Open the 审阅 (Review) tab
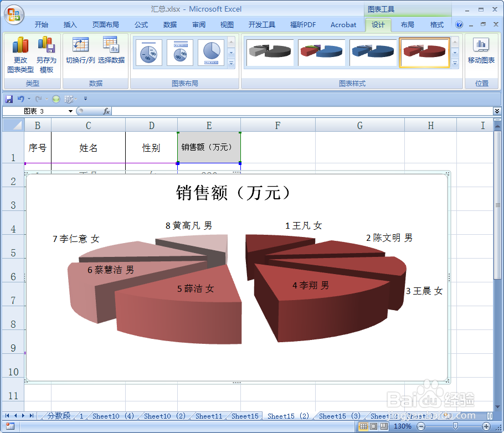Image resolution: width=504 pixels, height=433 pixels. (x=199, y=25)
